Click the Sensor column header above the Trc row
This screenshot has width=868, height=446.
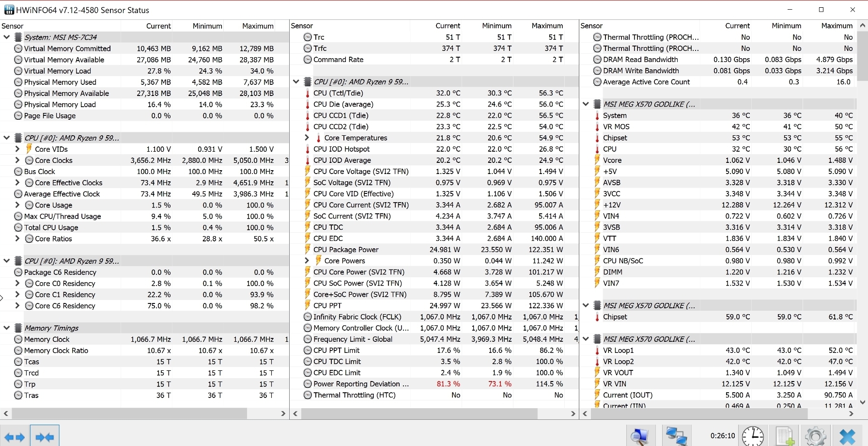pos(302,26)
